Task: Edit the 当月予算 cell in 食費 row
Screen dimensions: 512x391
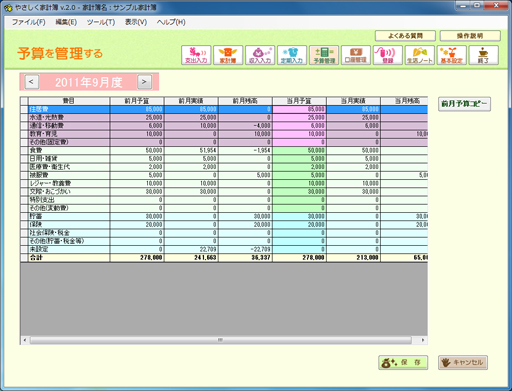Action: tap(299, 150)
